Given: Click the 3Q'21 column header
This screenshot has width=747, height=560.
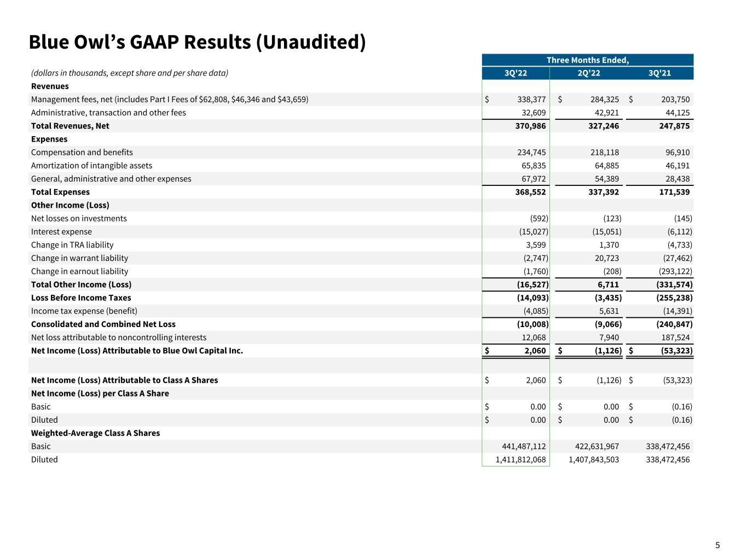Looking at the screenshot, I should [659, 73].
